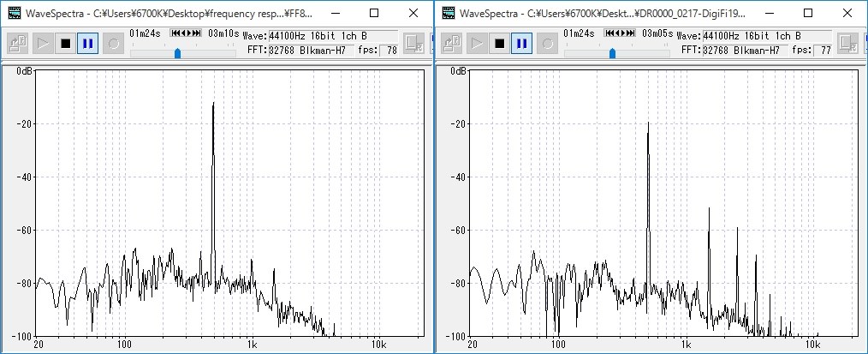
Task: Toggle the L/R channel icon in FF8 window
Action: point(413,43)
